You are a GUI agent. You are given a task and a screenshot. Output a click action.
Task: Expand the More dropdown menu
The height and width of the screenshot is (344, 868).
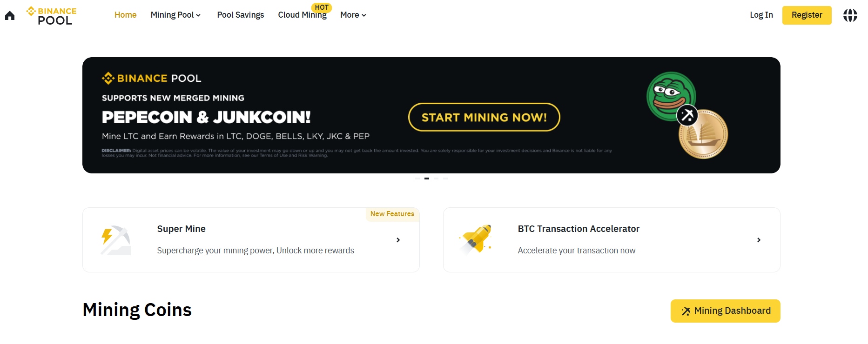pos(353,15)
